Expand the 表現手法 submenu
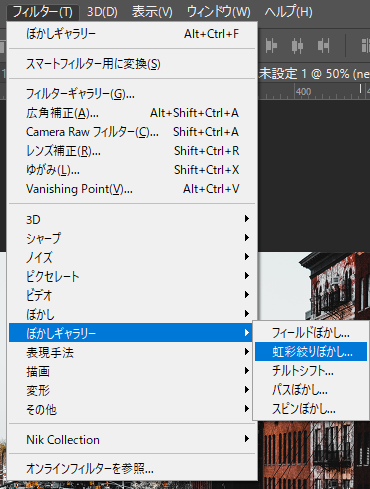Viewport: 370px width, 489px height. [132, 352]
